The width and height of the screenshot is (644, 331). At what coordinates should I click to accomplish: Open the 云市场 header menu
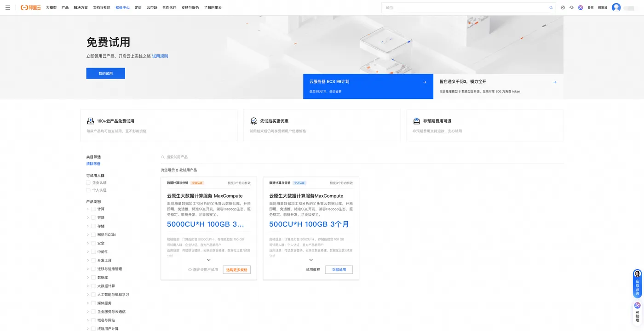(152, 8)
